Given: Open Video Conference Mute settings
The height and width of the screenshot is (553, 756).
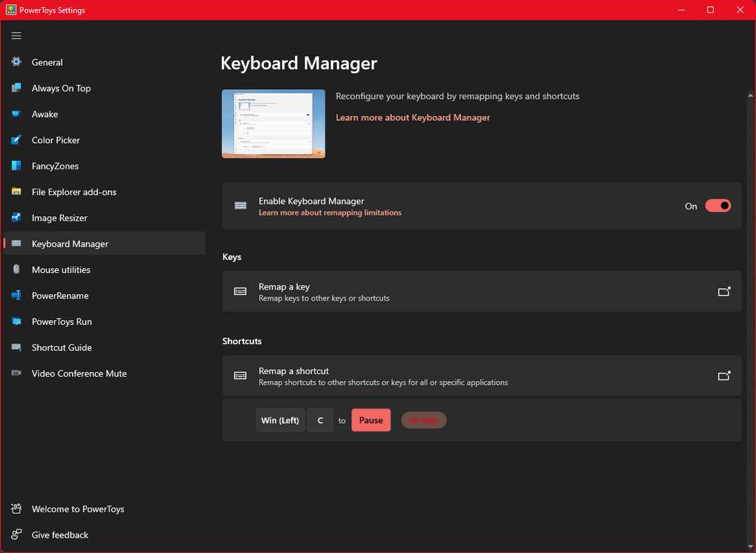Looking at the screenshot, I should [104, 374].
